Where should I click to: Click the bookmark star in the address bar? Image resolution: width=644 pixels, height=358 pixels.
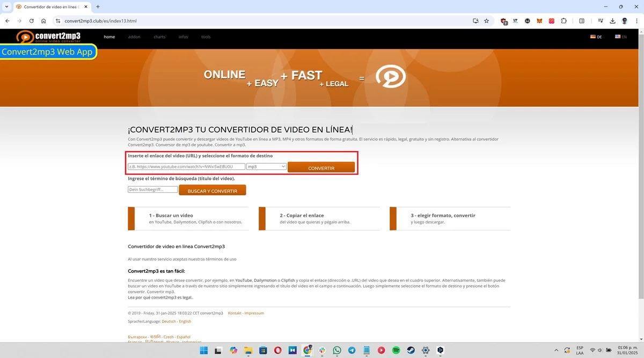click(486, 20)
